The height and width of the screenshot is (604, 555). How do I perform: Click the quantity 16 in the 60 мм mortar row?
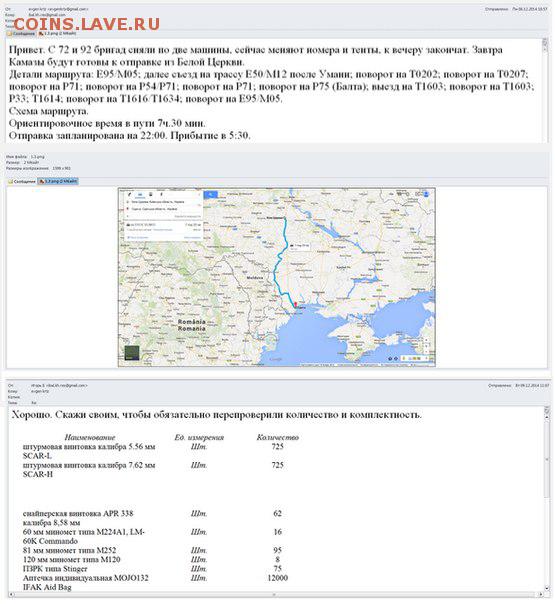click(277, 532)
